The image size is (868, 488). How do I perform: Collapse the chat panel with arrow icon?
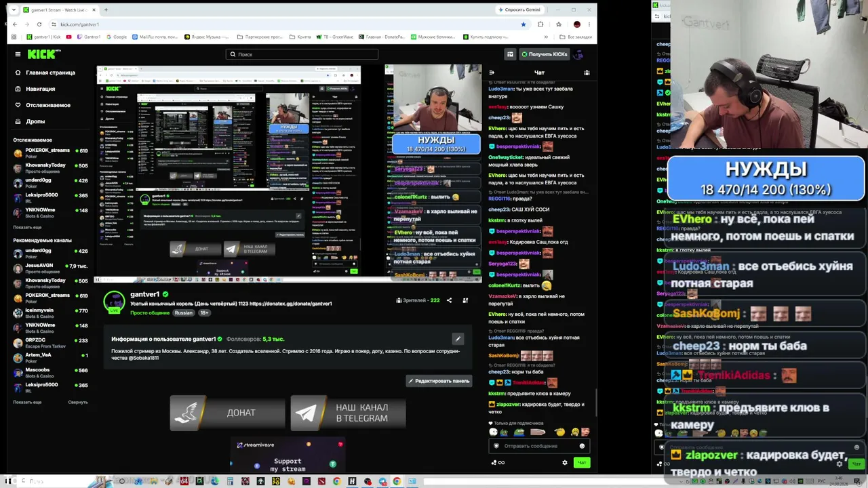pyautogui.click(x=492, y=73)
